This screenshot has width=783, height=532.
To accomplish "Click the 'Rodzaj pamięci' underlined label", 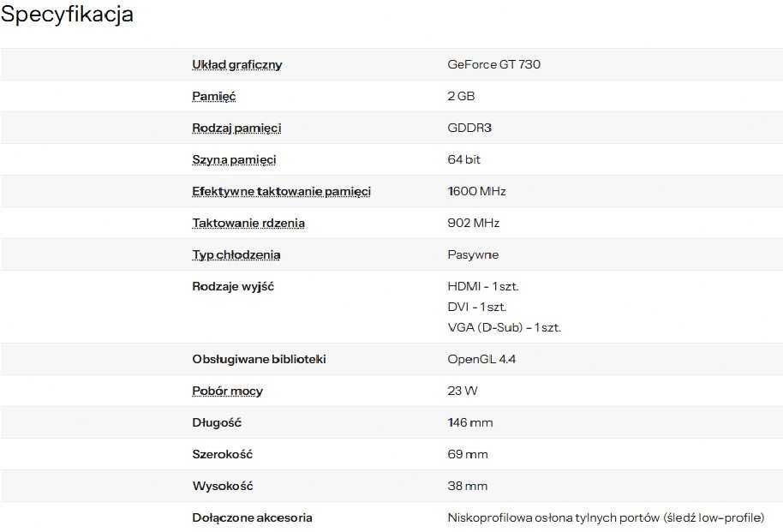I will [x=236, y=129].
